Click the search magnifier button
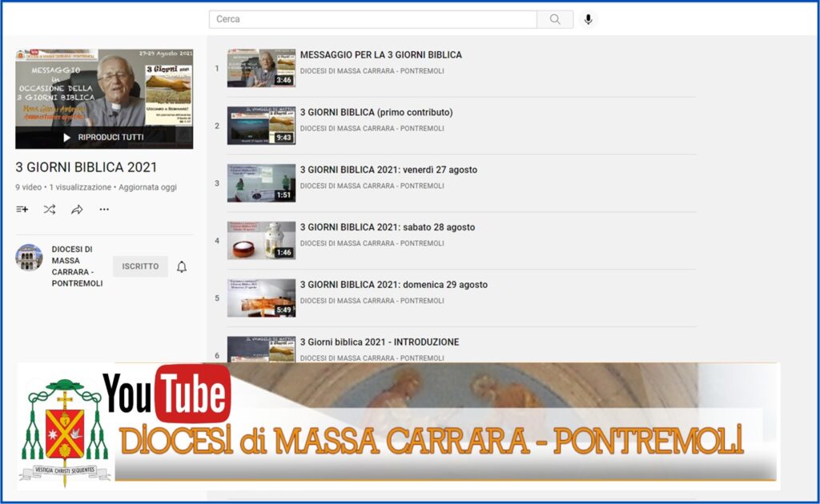The image size is (820, 504). click(x=555, y=19)
